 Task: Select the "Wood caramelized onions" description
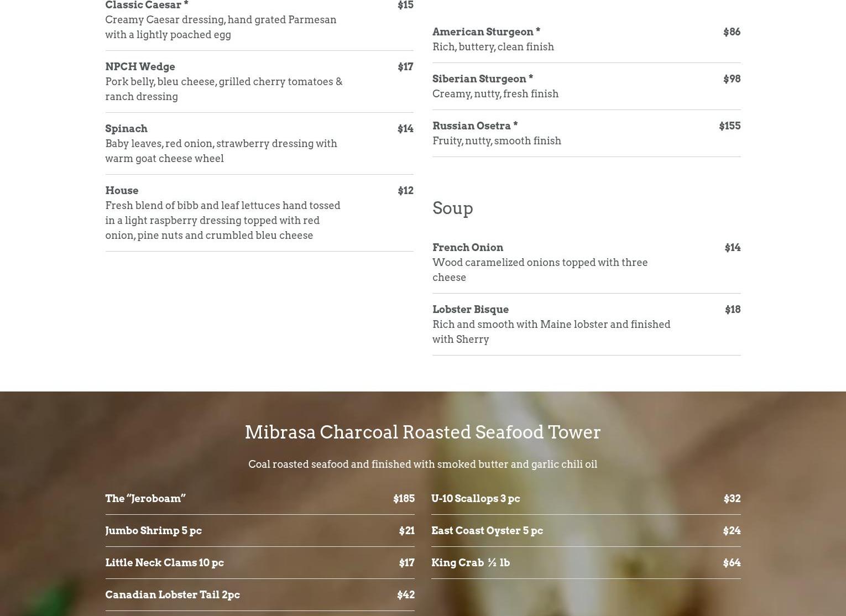pyautogui.click(x=540, y=270)
